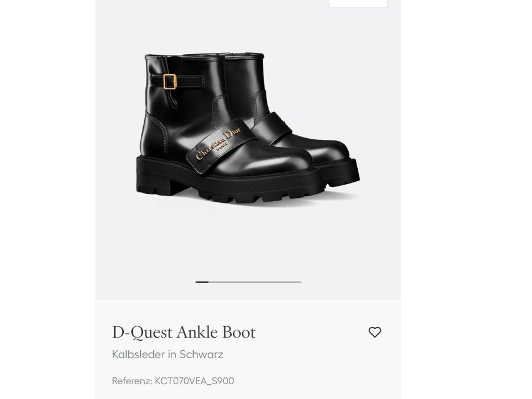Select the reference code KCT070VEA_S900
This screenshot has height=399, width=532.
coord(194,381)
